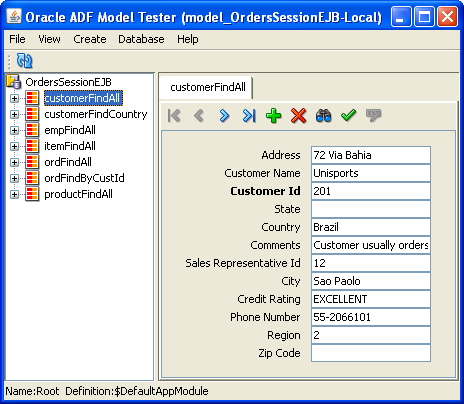Expand the ordFindAll tree node
The image size is (464, 404).
tap(14, 162)
